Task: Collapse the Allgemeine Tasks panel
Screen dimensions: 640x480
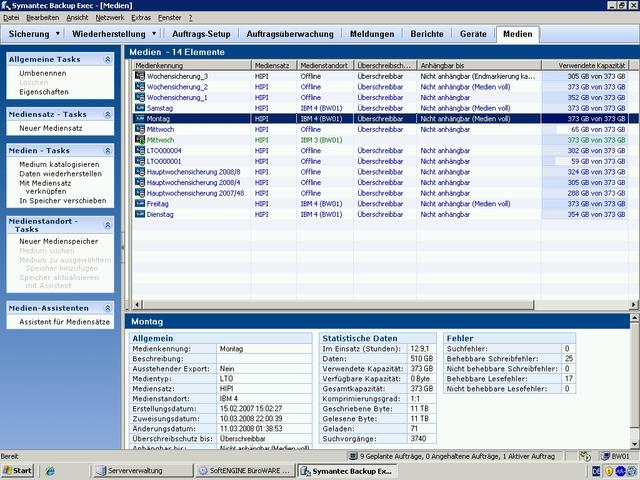Action: point(108,60)
